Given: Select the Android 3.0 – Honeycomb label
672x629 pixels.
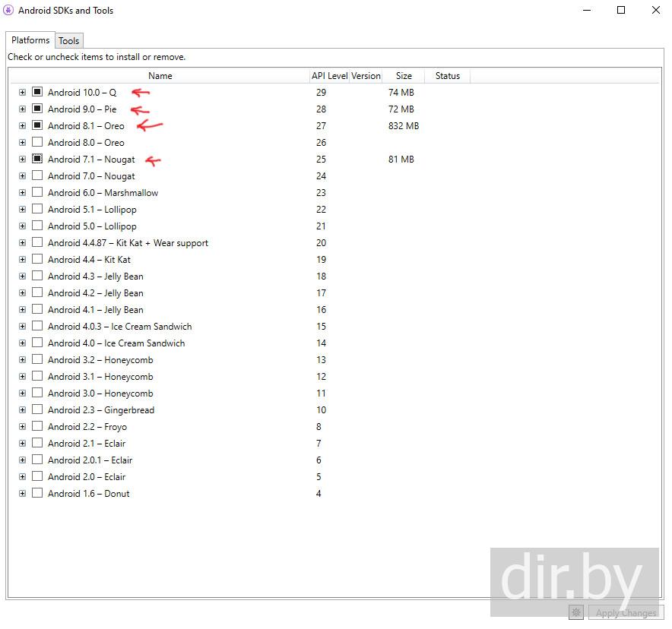Looking at the screenshot, I should [100, 393].
